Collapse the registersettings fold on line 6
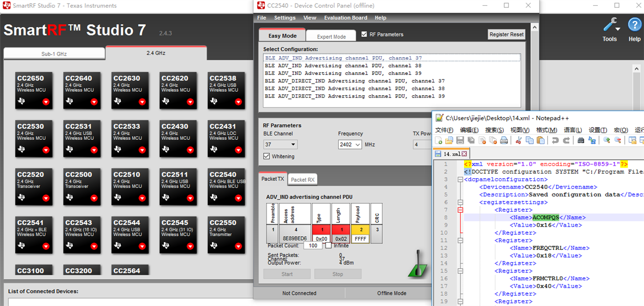Image resolution: width=644 pixels, height=306 pixels. click(460, 202)
